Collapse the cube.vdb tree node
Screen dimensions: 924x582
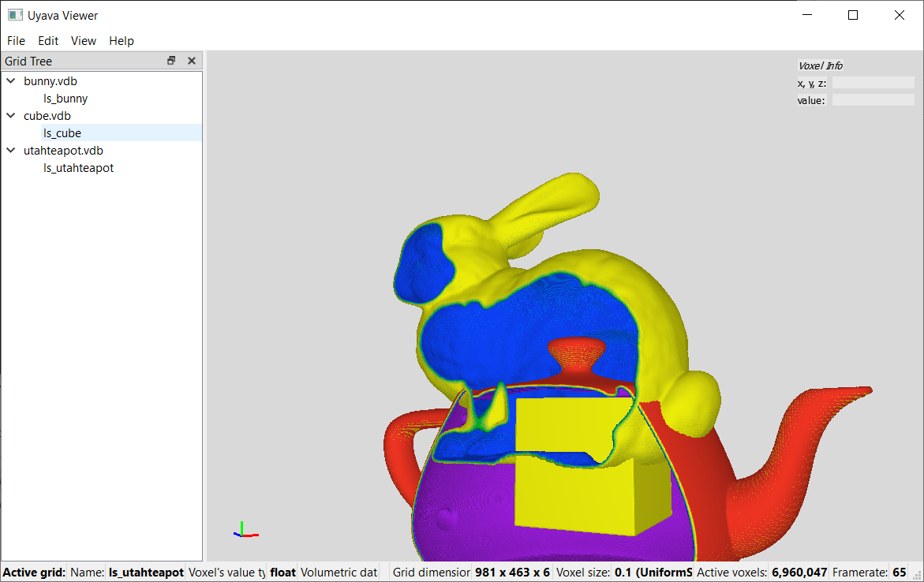(x=11, y=116)
